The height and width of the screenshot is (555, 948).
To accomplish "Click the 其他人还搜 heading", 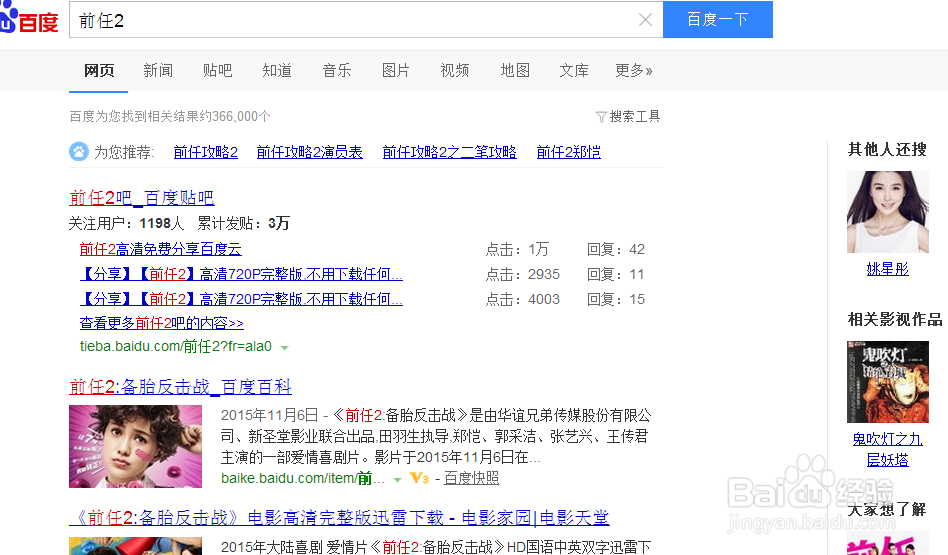I will [x=887, y=149].
